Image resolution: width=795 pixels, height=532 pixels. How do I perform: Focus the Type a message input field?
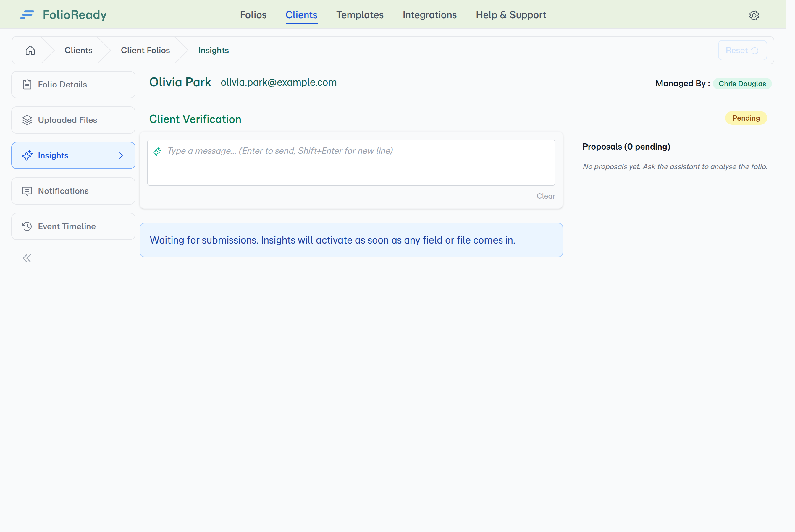(351, 163)
